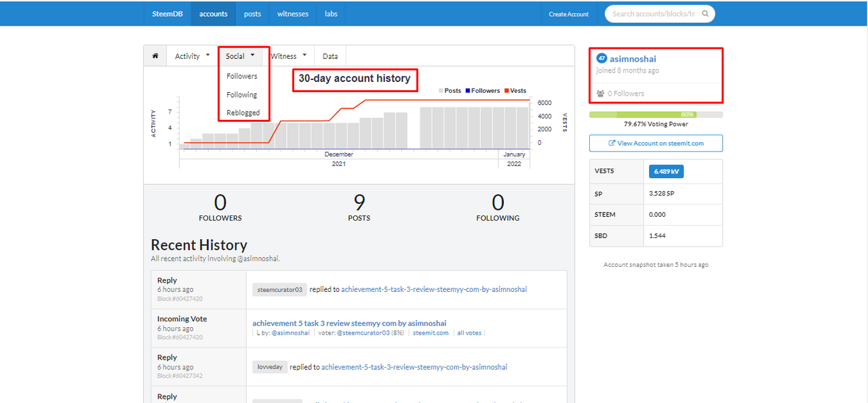Screen dimensions: 868x403
Task: Expand the Activity dropdown
Action: [x=193, y=56]
